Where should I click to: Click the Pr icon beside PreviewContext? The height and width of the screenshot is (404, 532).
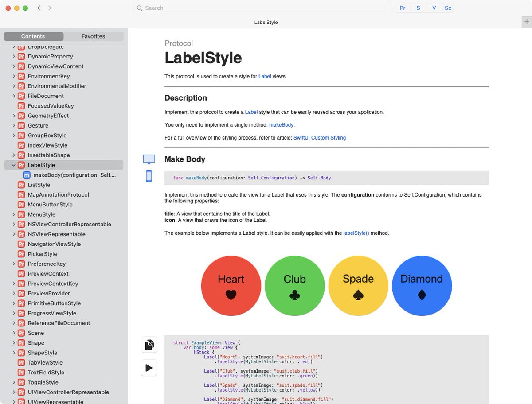21,274
